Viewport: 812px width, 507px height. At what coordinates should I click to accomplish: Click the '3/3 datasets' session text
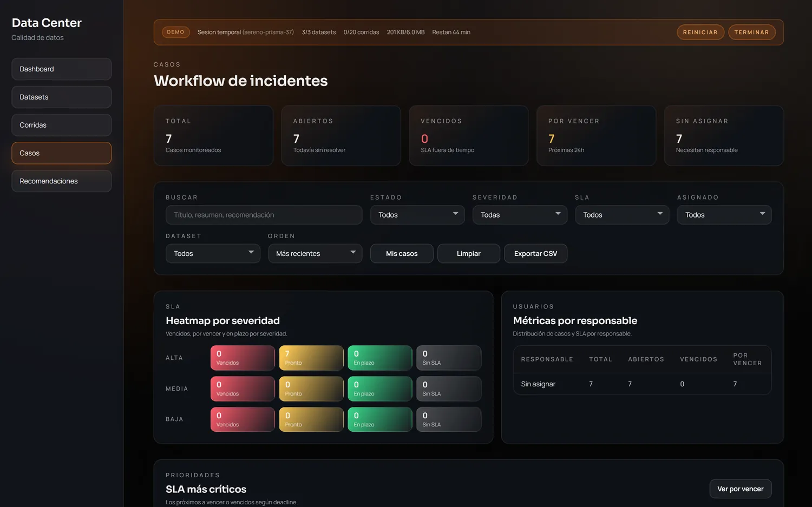319,32
